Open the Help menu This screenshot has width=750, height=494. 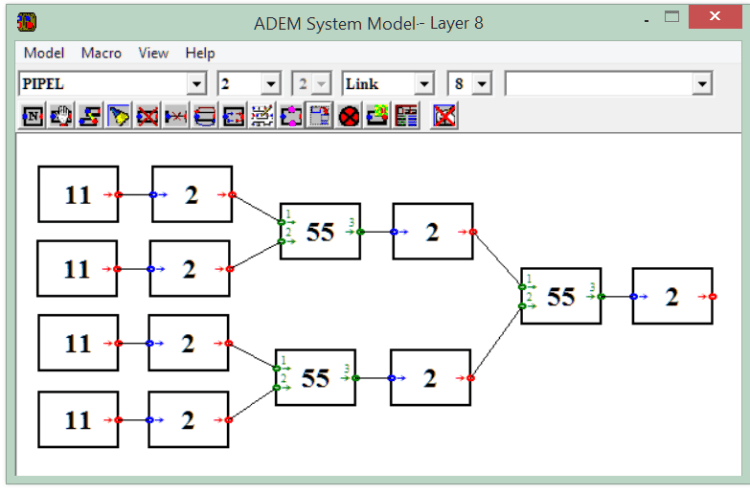tap(200, 53)
